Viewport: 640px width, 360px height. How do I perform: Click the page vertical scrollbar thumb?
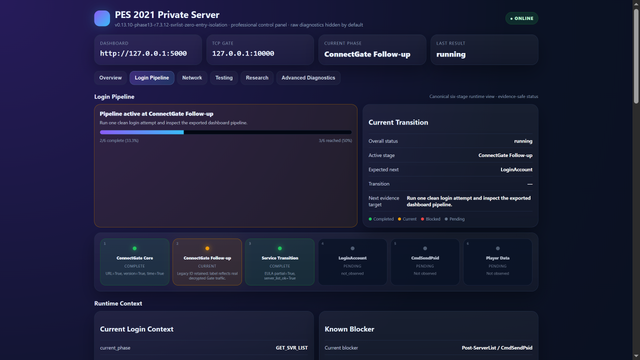click(x=636, y=56)
